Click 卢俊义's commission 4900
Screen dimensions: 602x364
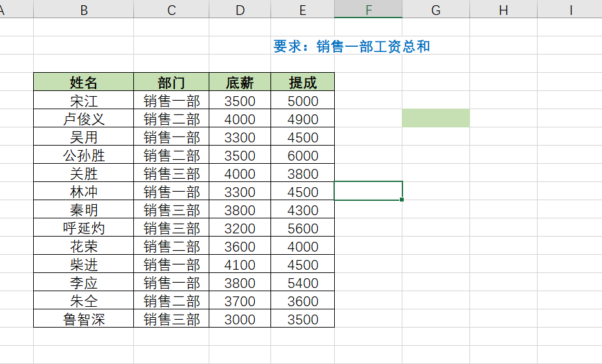click(x=302, y=118)
